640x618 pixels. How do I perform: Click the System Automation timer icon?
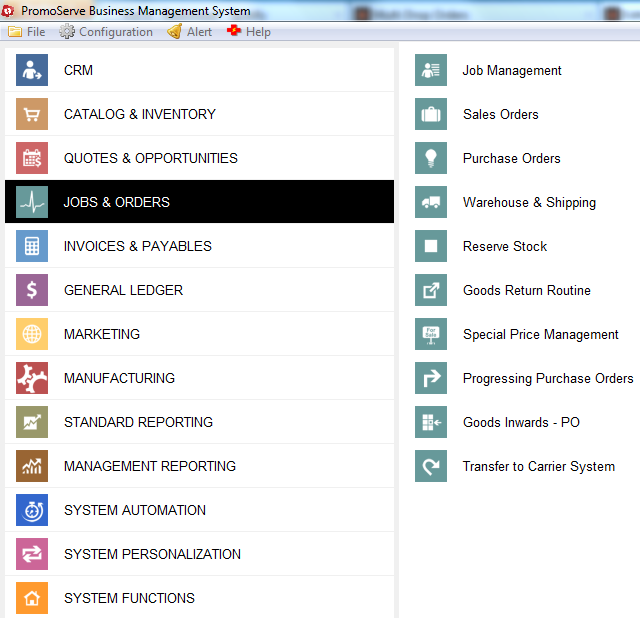32,510
